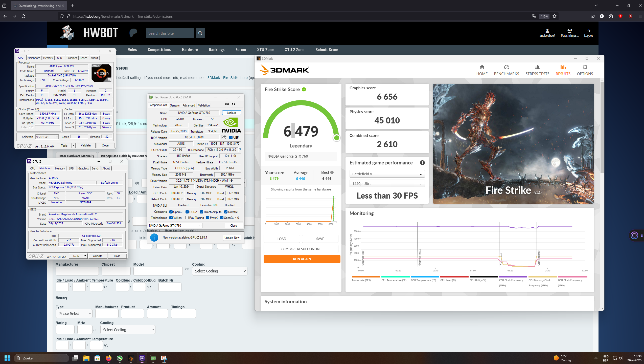Toggle the OpenCL checkbox in GPU-Z
The width and height of the screenshot is (644, 364).
171,212
